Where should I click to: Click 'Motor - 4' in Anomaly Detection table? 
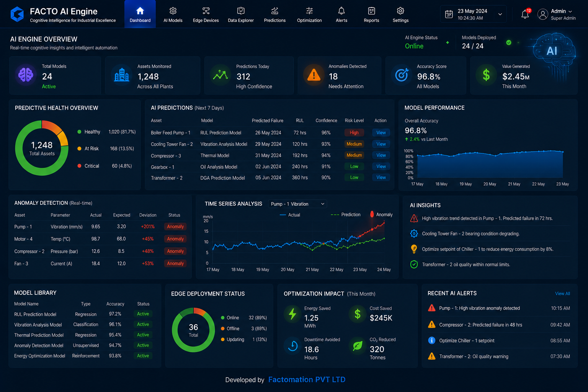click(23, 239)
